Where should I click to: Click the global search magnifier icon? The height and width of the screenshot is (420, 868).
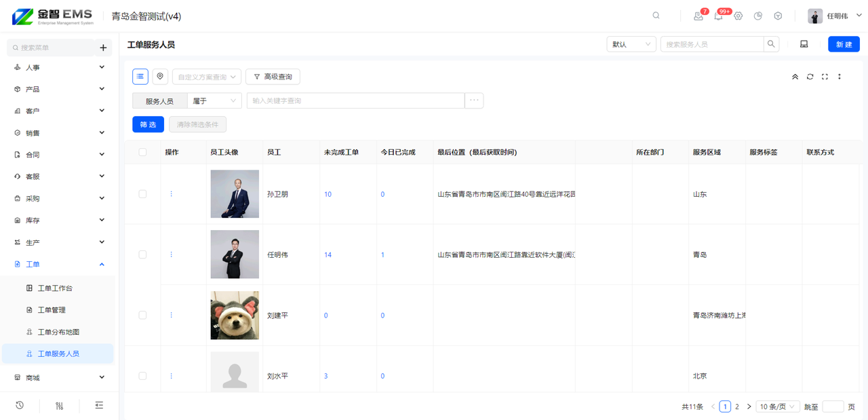656,16
